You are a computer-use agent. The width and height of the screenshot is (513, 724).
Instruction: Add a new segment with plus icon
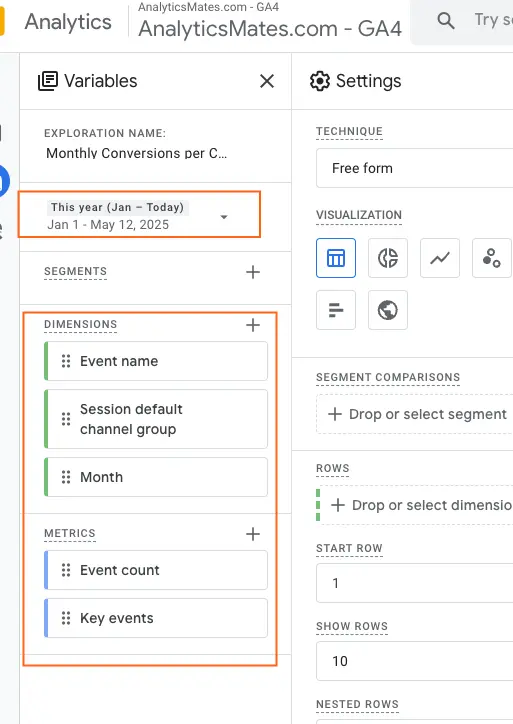(x=253, y=272)
